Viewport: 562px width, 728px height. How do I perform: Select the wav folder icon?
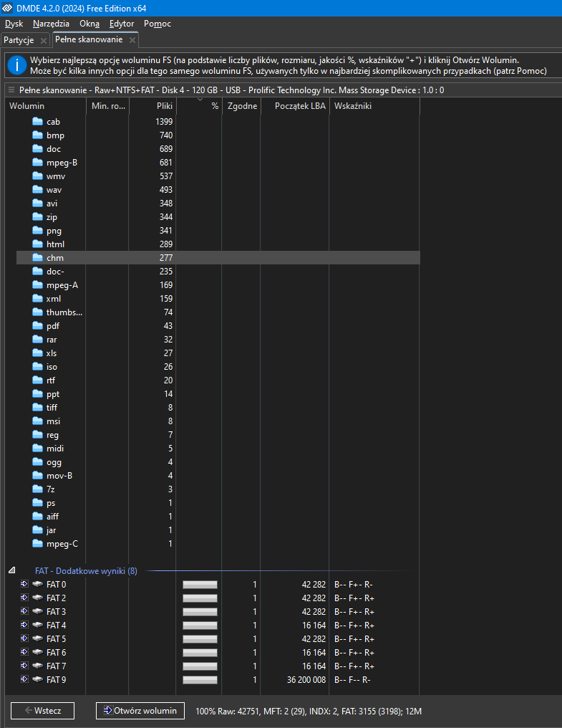tap(38, 189)
